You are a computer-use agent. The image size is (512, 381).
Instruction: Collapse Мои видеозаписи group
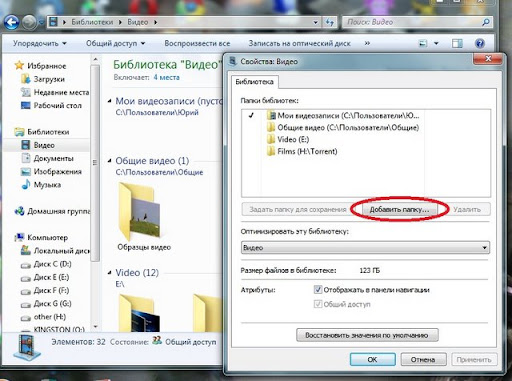click(109, 101)
